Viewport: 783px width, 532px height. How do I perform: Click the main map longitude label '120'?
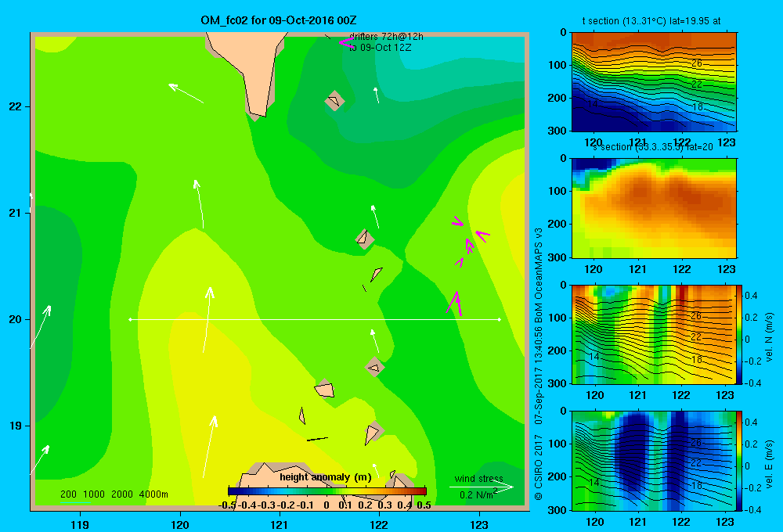coord(180,524)
